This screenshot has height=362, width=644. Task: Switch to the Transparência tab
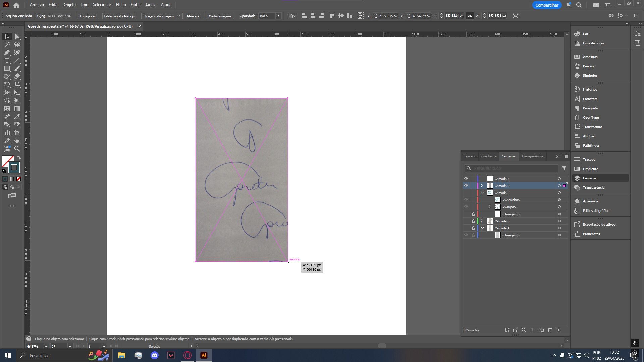pos(532,156)
